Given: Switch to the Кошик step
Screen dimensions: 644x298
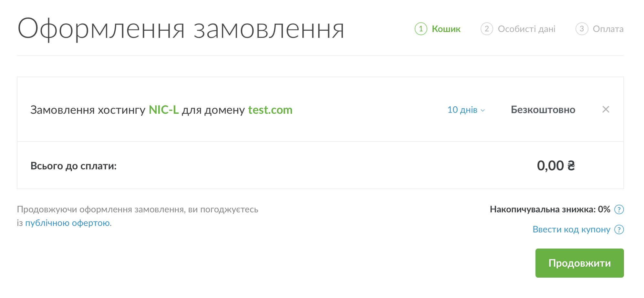Looking at the screenshot, I should click(x=446, y=29).
